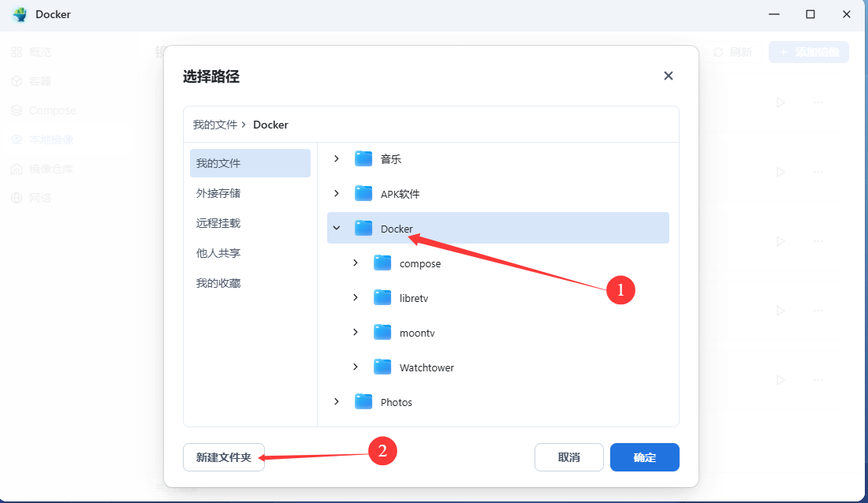The height and width of the screenshot is (503, 868).
Task: Collapse the Docker folder chevron
Action: (x=337, y=228)
